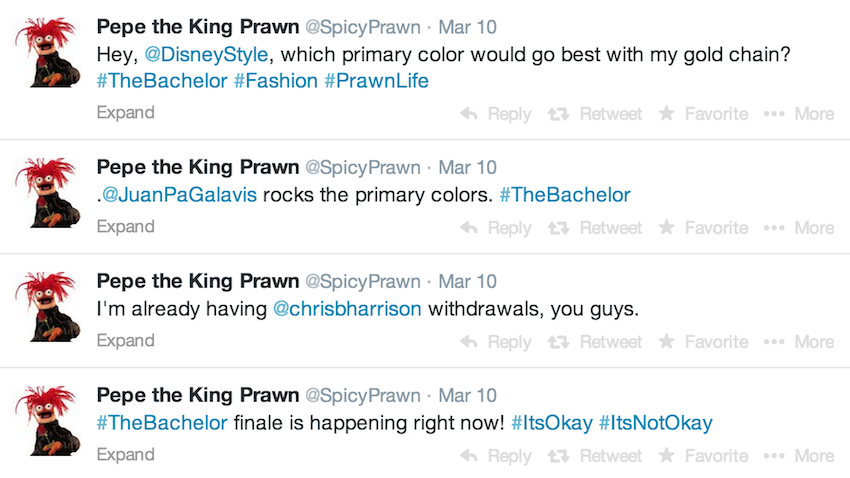This screenshot has height=478, width=850.
Task: Open More menu on gold chain tweet
Action: point(798,114)
